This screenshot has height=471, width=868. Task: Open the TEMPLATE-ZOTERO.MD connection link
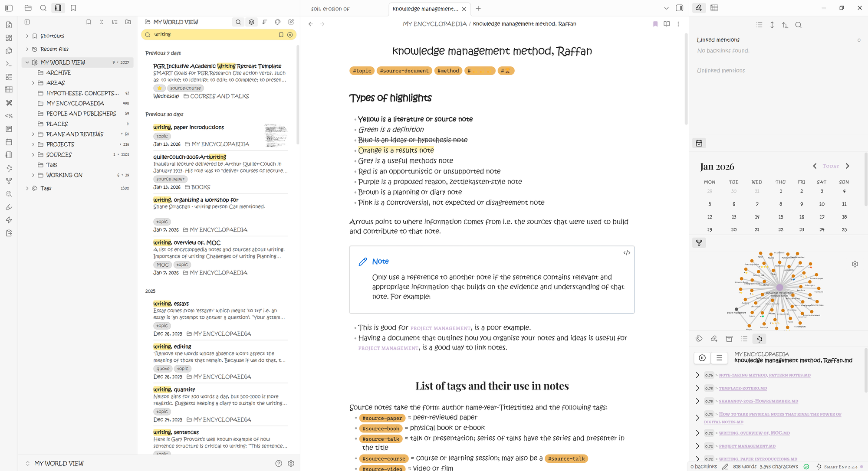point(743,388)
